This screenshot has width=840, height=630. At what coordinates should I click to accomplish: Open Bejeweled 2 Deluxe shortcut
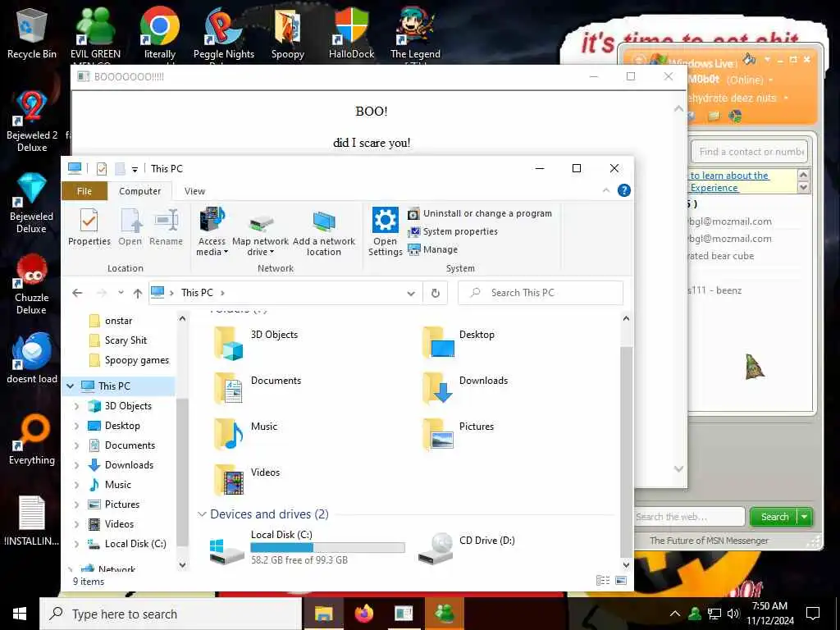[32, 121]
